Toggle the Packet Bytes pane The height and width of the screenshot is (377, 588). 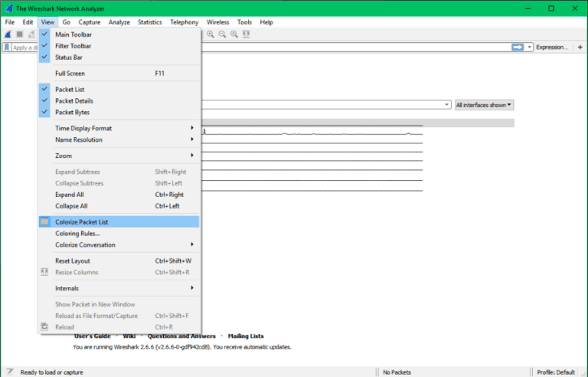pos(119,113)
